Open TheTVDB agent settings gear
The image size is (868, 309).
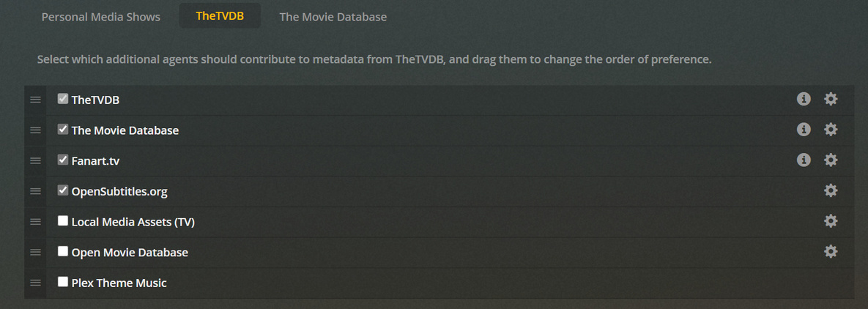point(830,99)
